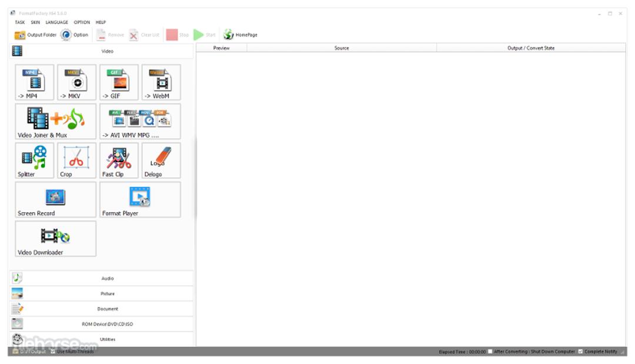Screen dimensions: 635x364
Task: Click the Stop toolbar button
Action: pos(178,35)
